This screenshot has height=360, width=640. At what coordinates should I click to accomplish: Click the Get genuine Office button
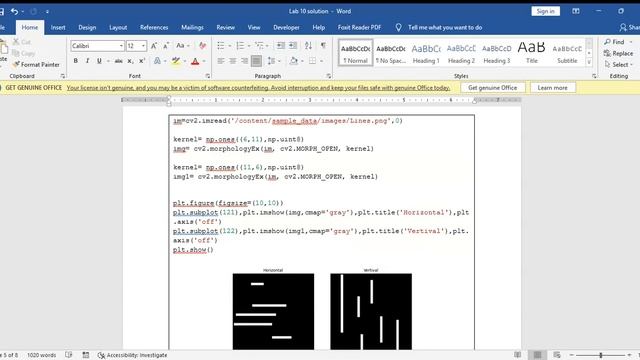(x=493, y=88)
